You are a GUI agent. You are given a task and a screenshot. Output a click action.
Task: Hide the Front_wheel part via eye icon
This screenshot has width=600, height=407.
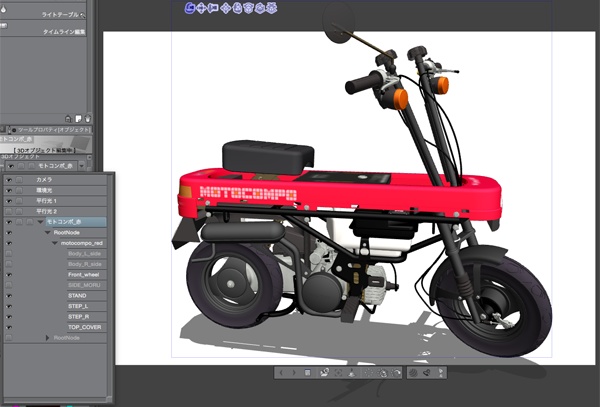click(9, 275)
